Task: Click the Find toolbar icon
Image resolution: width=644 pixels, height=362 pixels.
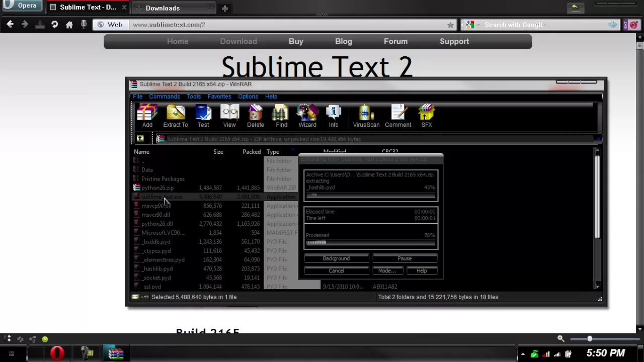Action: (x=281, y=116)
